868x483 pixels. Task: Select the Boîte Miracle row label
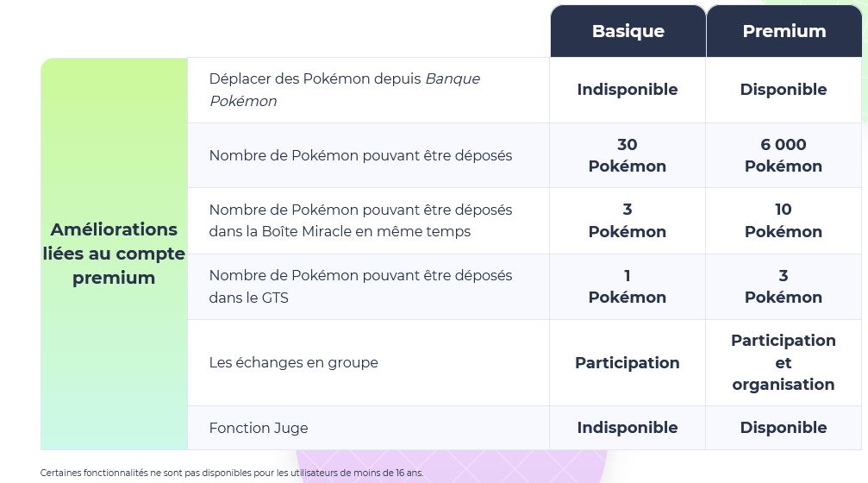coord(360,221)
